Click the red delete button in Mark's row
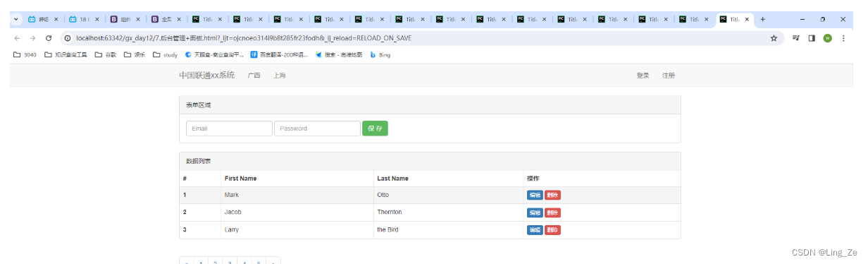The image size is (868, 264). (552, 195)
